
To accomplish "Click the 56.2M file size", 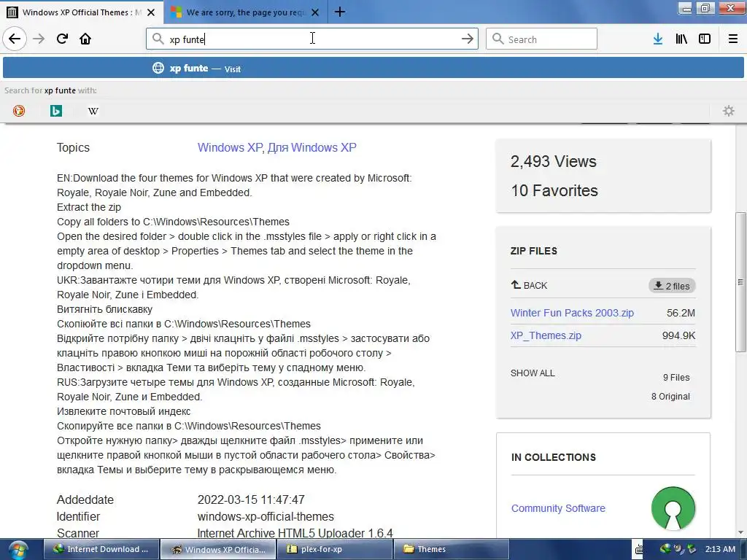I will 681,313.
